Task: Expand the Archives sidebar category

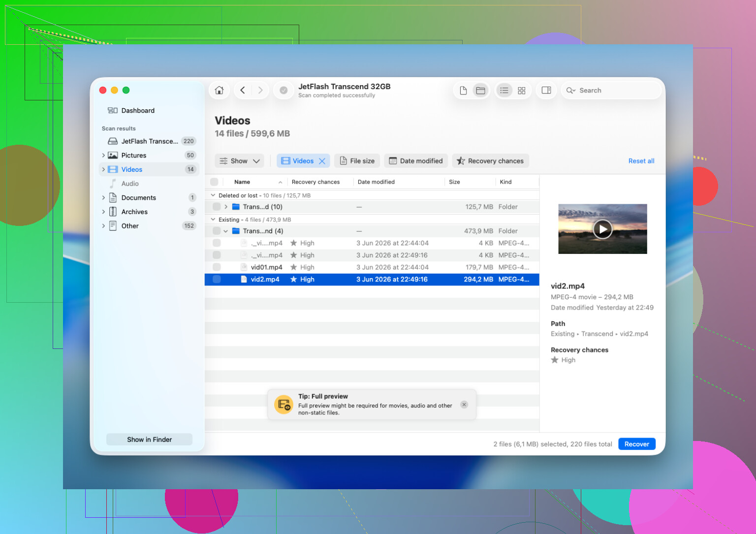Action: click(103, 212)
